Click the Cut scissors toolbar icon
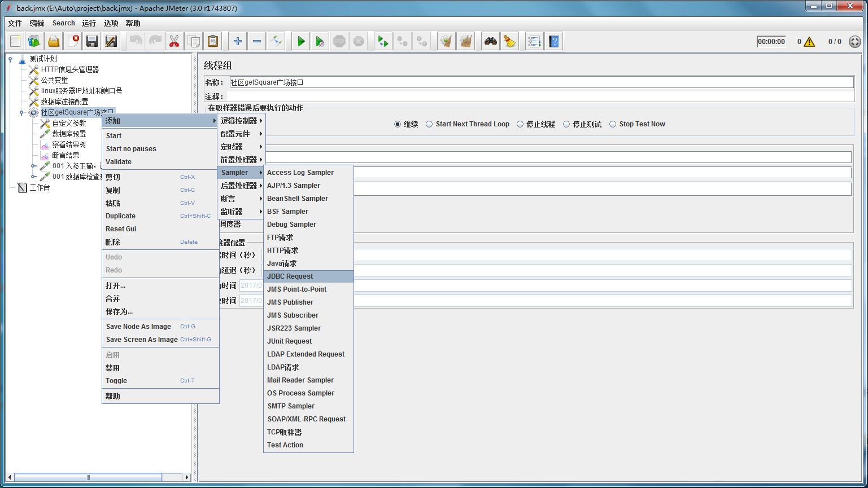The width and height of the screenshot is (868, 488). [174, 41]
